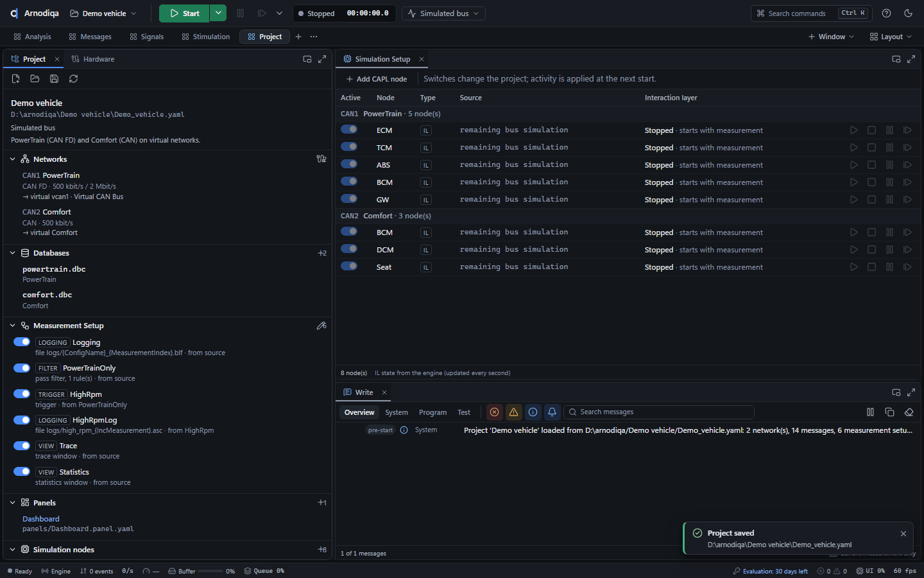Toggle the GW node active switch

point(349,198)
